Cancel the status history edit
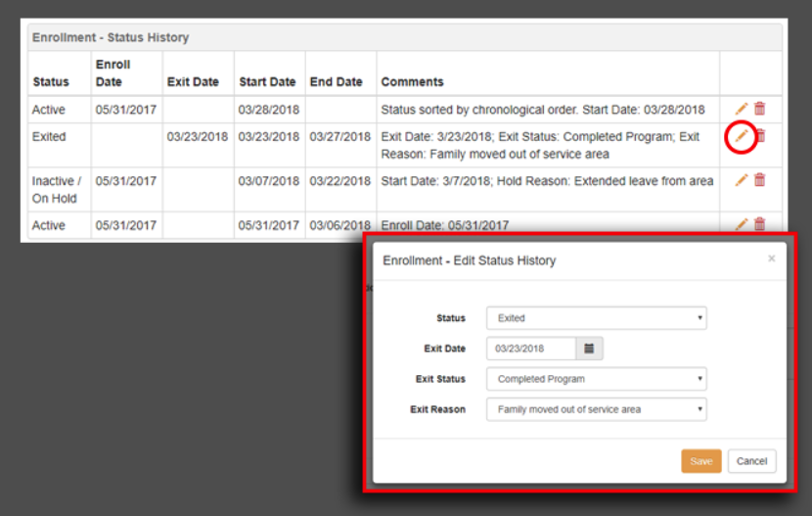The height and width of the screenshot is (516, 812). click(751, 461)
